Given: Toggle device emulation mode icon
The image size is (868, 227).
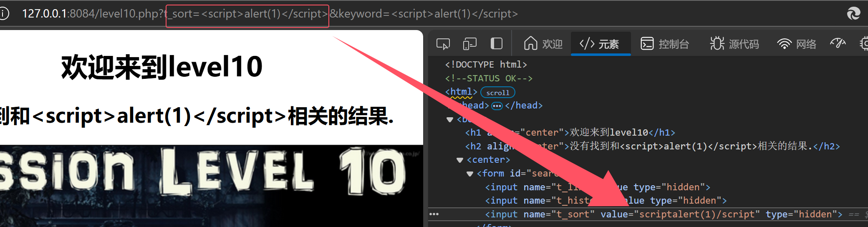Looking at the screenshot, I should 470,44.
